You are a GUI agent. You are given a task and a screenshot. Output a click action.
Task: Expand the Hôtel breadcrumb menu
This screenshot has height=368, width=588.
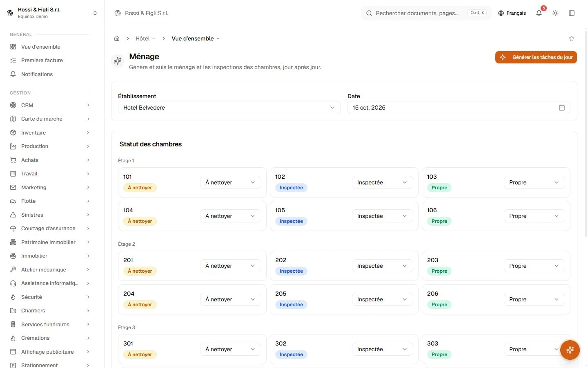pos(145,38)
